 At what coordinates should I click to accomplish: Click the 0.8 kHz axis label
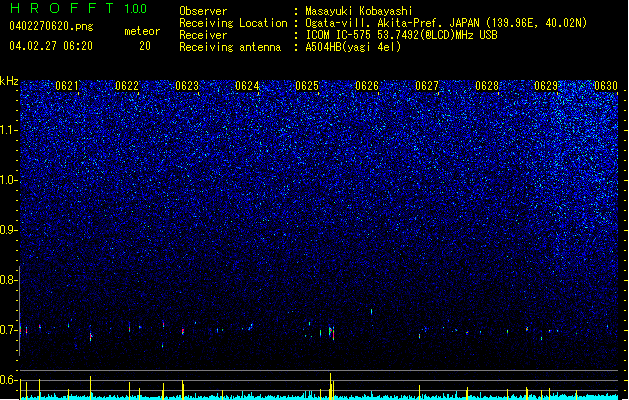click(8, 280)
